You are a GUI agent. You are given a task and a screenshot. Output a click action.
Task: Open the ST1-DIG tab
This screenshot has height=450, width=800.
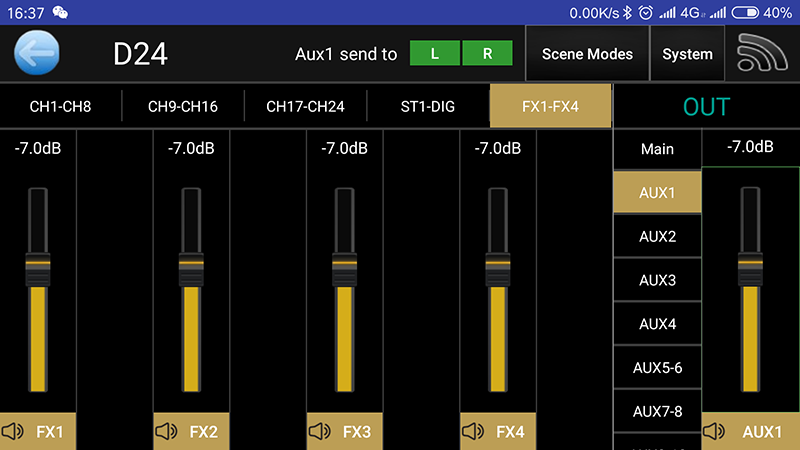pos(428,106)
